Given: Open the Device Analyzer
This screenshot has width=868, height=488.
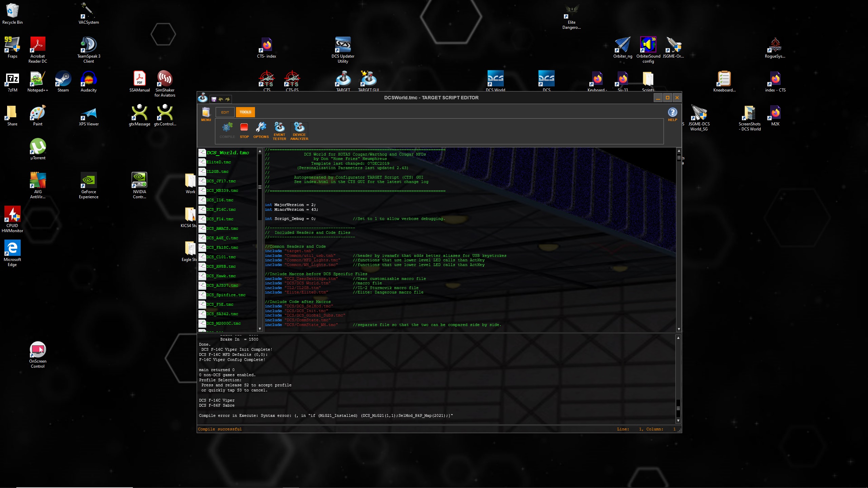Looking at the screenshot, I should click(x=299, y=131).
